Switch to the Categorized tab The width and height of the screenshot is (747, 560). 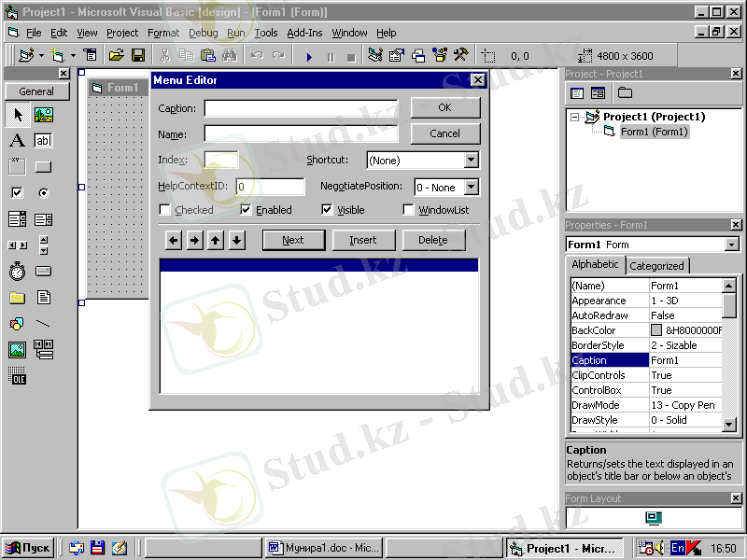656,266
